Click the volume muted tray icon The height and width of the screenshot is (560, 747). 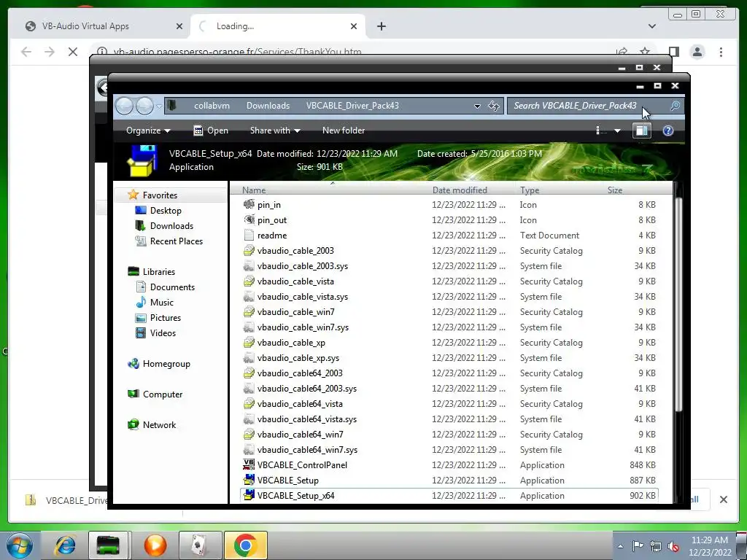(673, 546)
